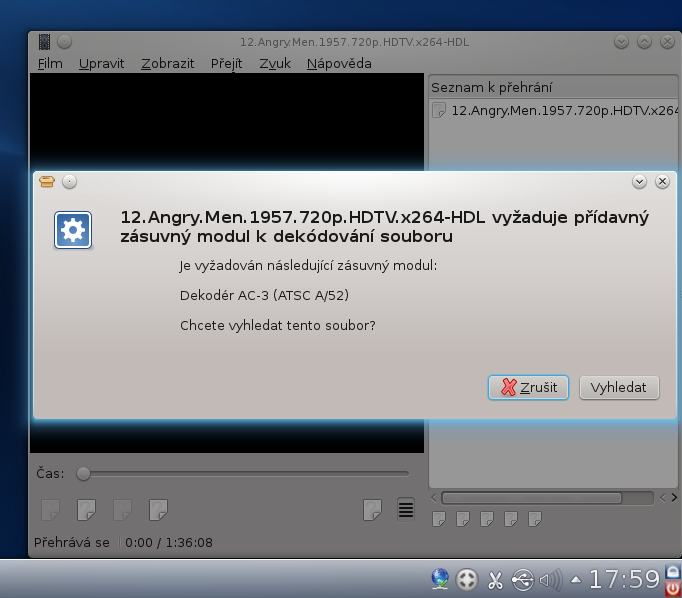682x598 pixels.
Task: Click the playlist Save button icon
Action: tap(487, 518)
